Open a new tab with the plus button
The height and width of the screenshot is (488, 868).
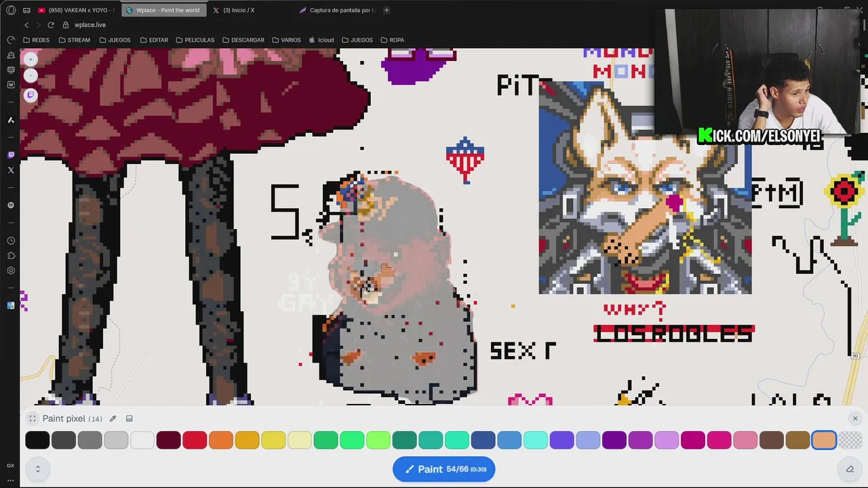coord(387,10)
